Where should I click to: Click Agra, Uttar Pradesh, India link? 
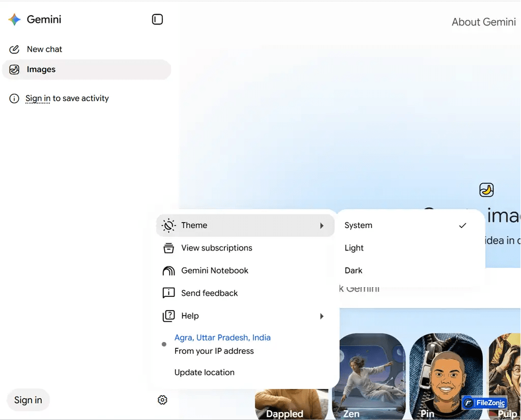pyautogui.click(x=222, y=338)
